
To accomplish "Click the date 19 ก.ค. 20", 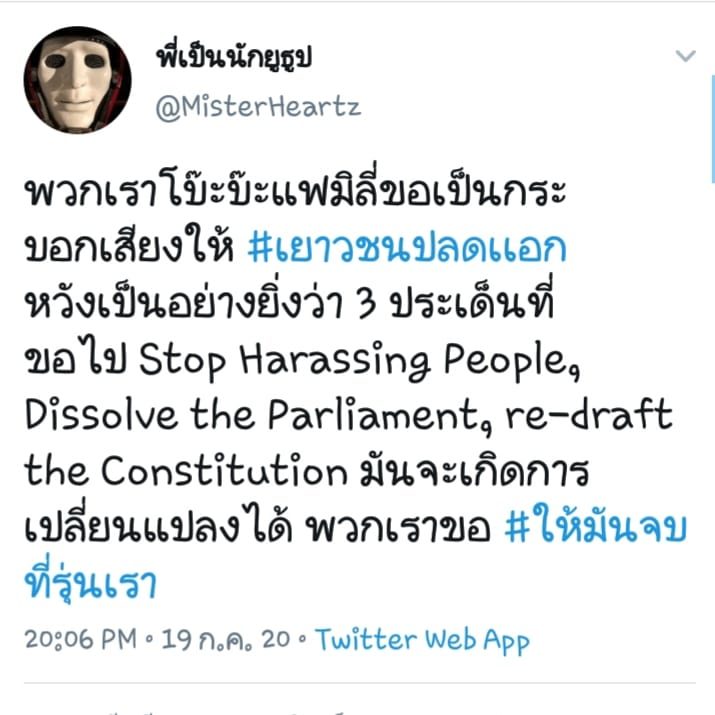I will click(x=226, y=639).
